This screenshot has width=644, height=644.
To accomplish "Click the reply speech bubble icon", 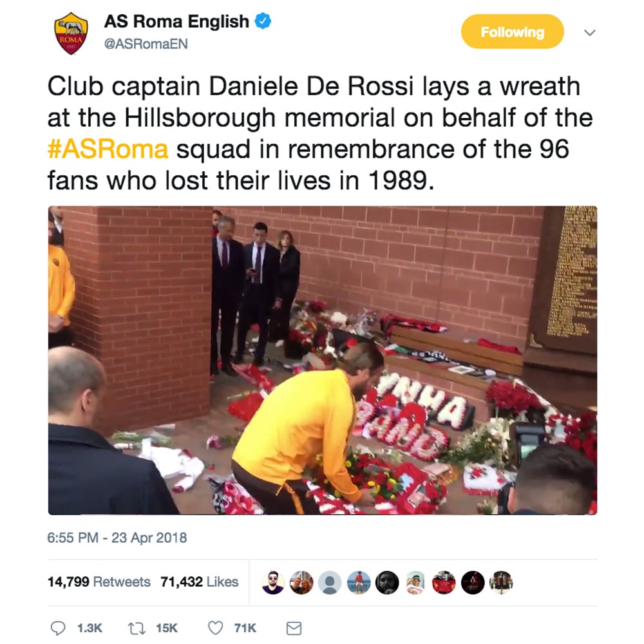I will tap(58, 628).
